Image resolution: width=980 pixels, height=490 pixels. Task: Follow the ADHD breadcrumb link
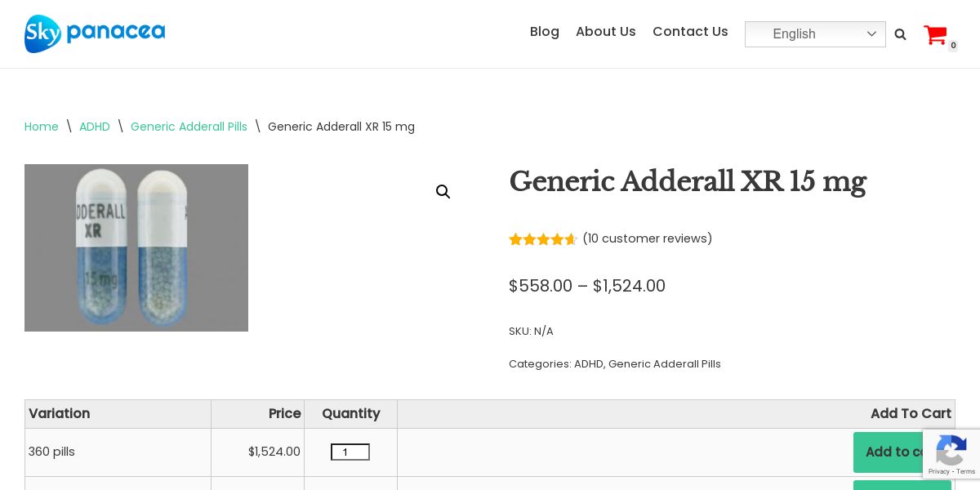pos(95,127)
